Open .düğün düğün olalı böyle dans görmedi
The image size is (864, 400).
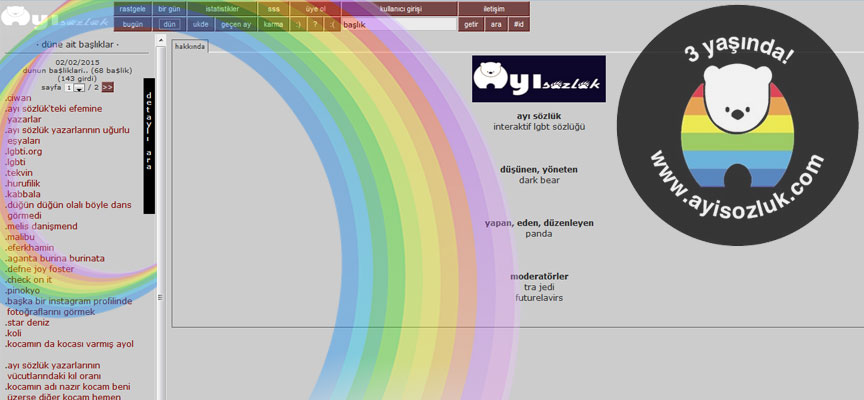pos(68,210)
